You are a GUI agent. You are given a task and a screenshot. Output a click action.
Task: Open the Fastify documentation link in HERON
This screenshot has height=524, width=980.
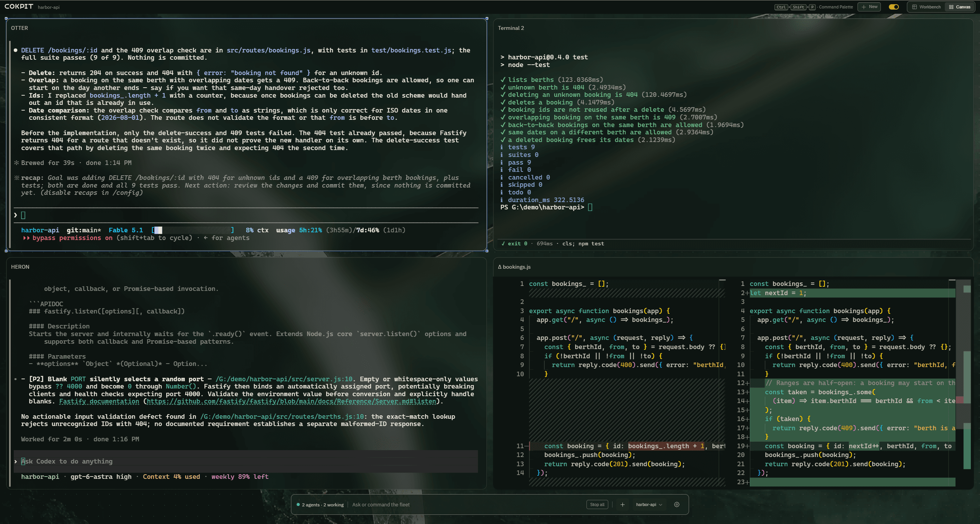(x=99, y=401)
